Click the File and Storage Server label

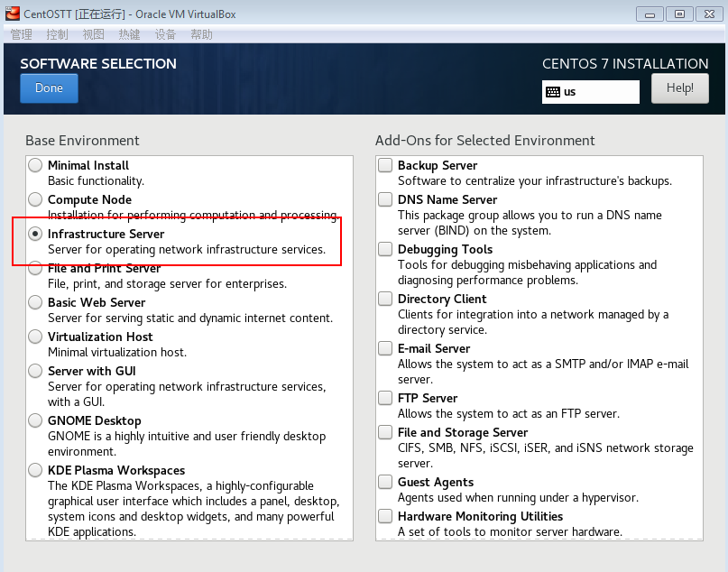[463, 432]
